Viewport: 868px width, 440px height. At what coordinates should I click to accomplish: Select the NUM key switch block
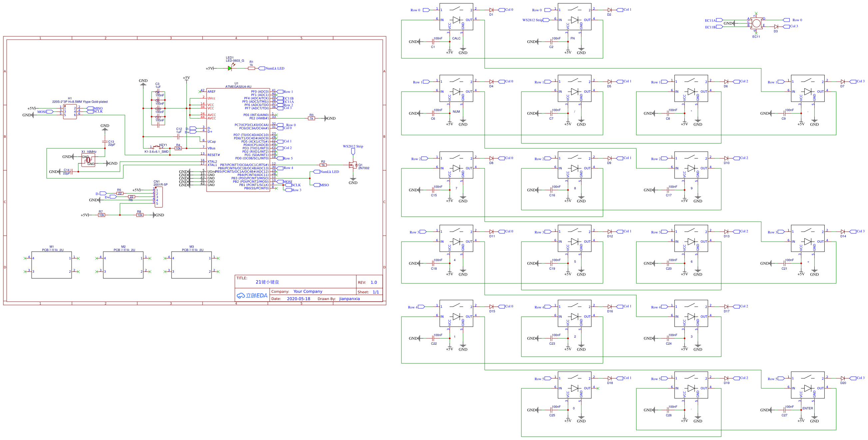[x=456, y=88]
